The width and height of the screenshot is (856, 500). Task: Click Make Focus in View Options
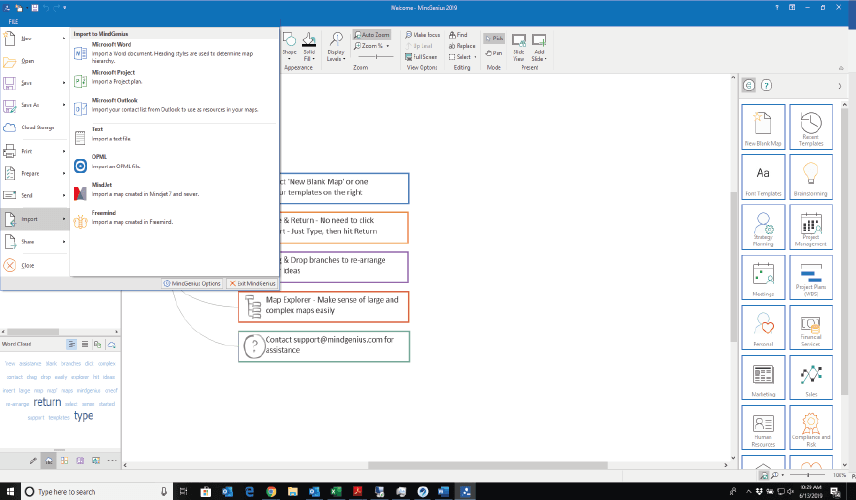click(x=423, y=35)
